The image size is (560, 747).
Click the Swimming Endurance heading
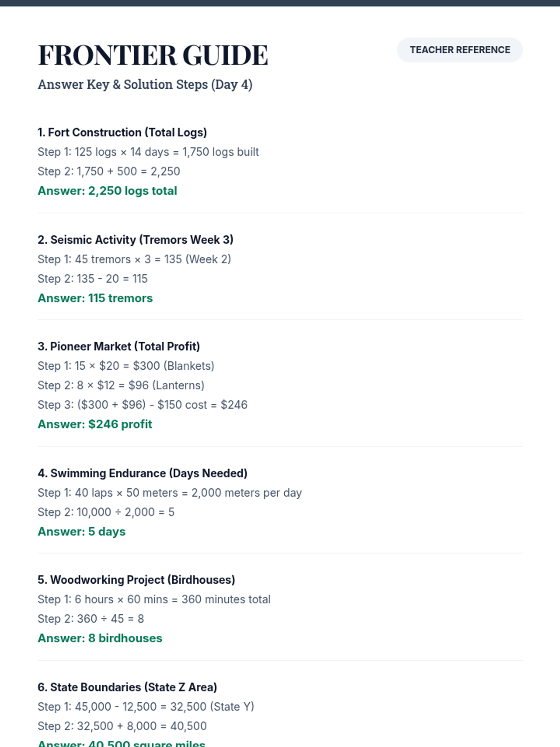pos(142,473)
